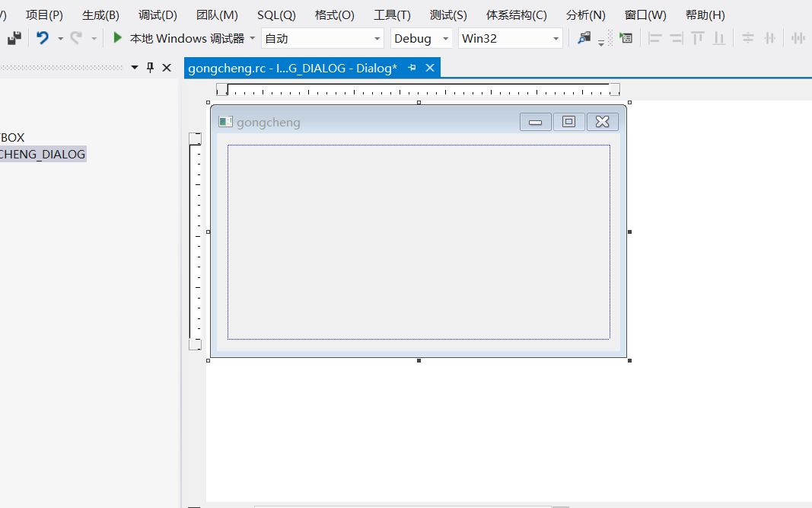812x508 pixels.
Task: Toggle auto-hide pin on the side panel
Action: pyautogui.click(x=150, y=67)
